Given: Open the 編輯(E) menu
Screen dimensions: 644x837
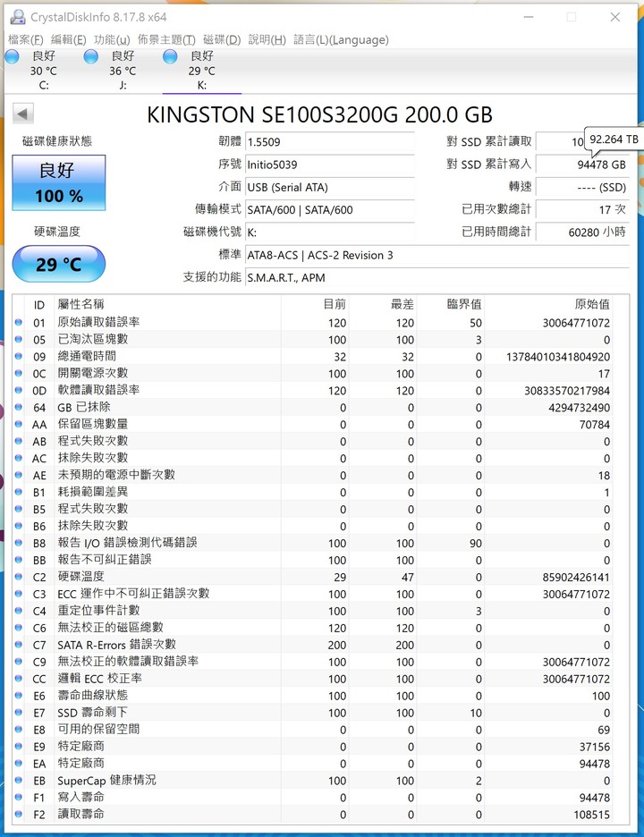Looking at the screenshot, I should [x=68, y=39].
